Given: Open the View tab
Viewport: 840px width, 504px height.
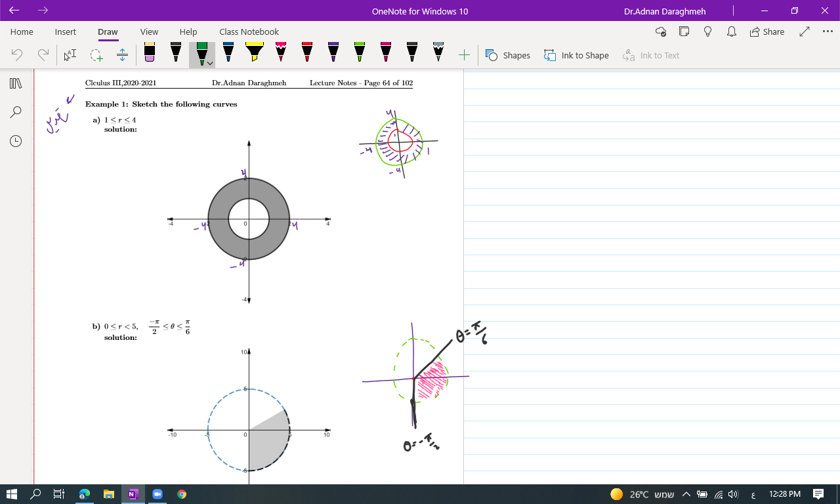Looking at the screenshot, I should point(149,31).
